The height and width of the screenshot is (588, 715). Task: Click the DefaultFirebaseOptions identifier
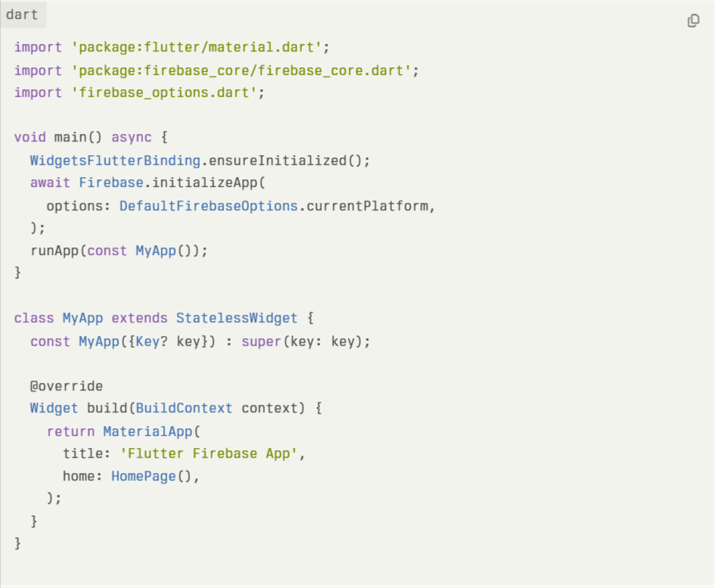click(208, 206)
